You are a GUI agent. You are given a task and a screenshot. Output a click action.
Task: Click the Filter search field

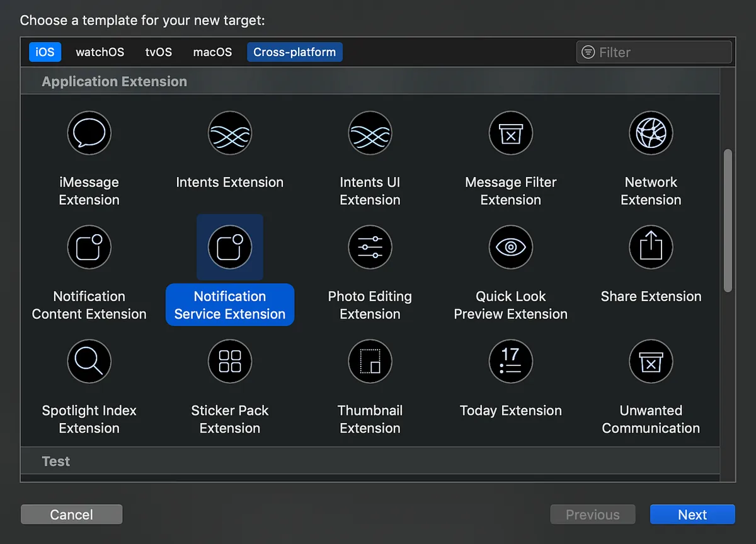pyautogui.click(x=653, y=52)
